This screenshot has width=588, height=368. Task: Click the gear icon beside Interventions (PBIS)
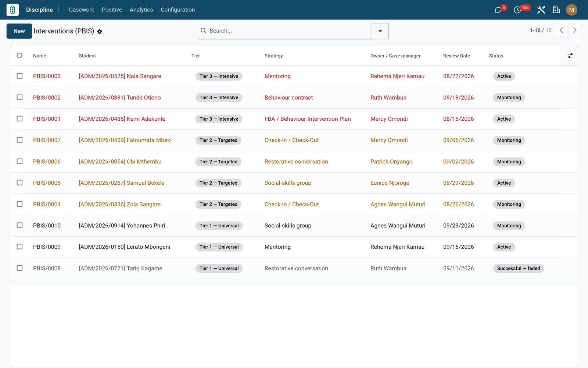(x=100, y=32)
